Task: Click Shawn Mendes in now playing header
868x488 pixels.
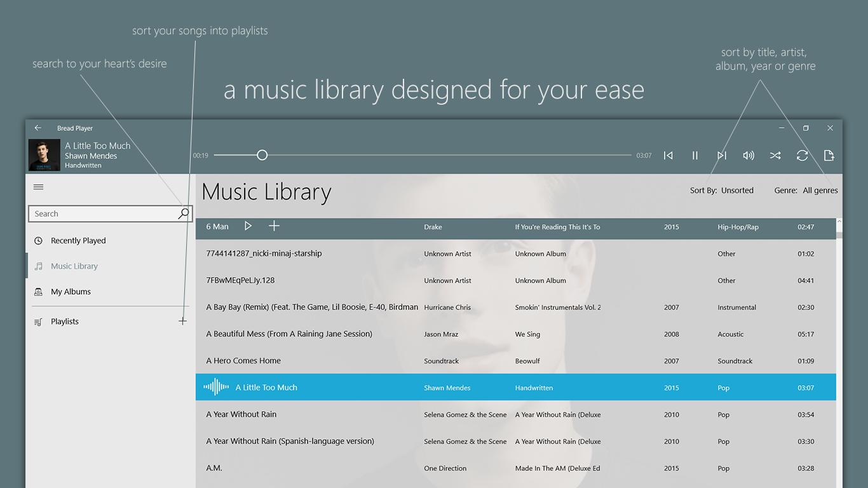Action: (x=91, y=156)
